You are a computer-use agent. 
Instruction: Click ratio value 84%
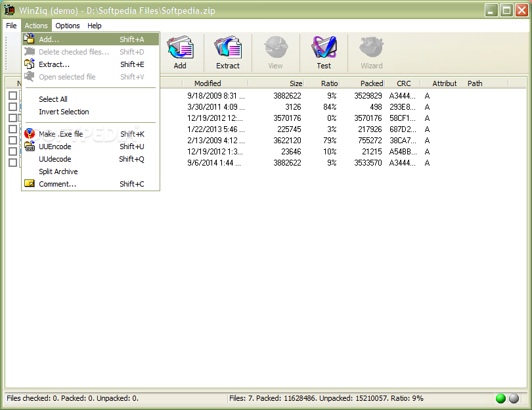click(x=330, y=107)
